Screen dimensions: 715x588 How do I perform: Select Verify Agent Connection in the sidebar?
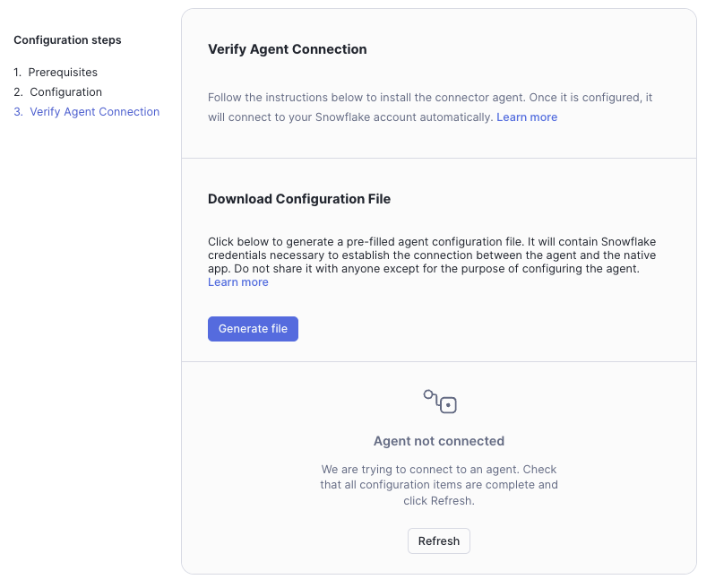point(94,112)
